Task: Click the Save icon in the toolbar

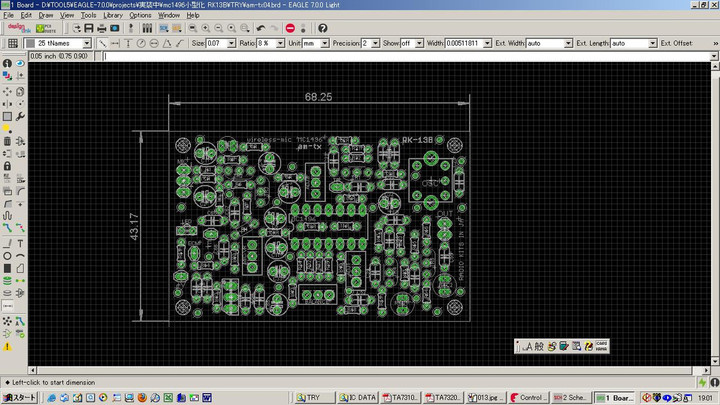Action: click(87, 28)
